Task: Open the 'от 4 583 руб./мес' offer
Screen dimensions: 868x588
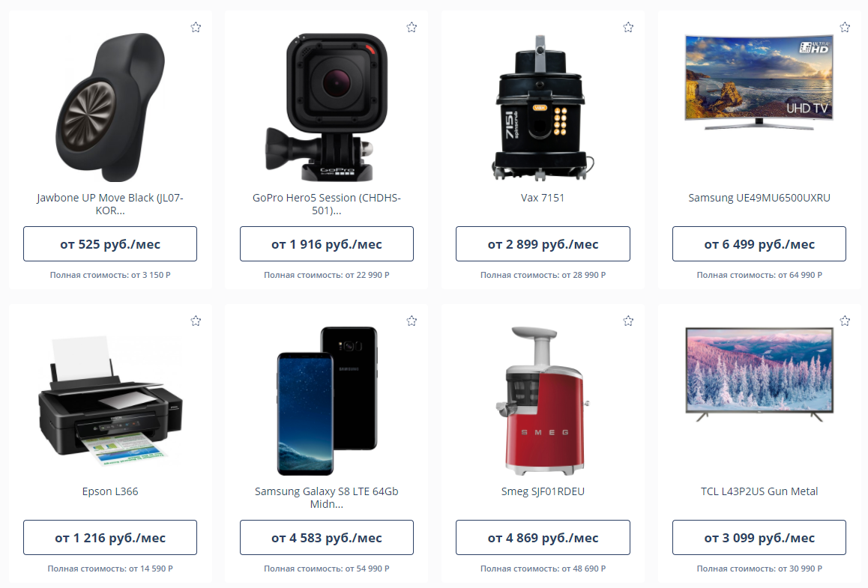Action: 327,538
